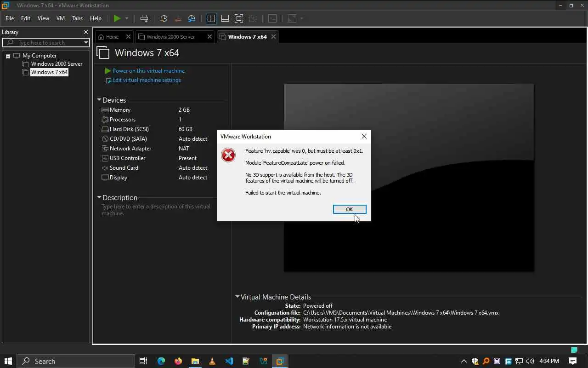
Task: Close the VMware Workstation error dialog
Action: point(364,136)
